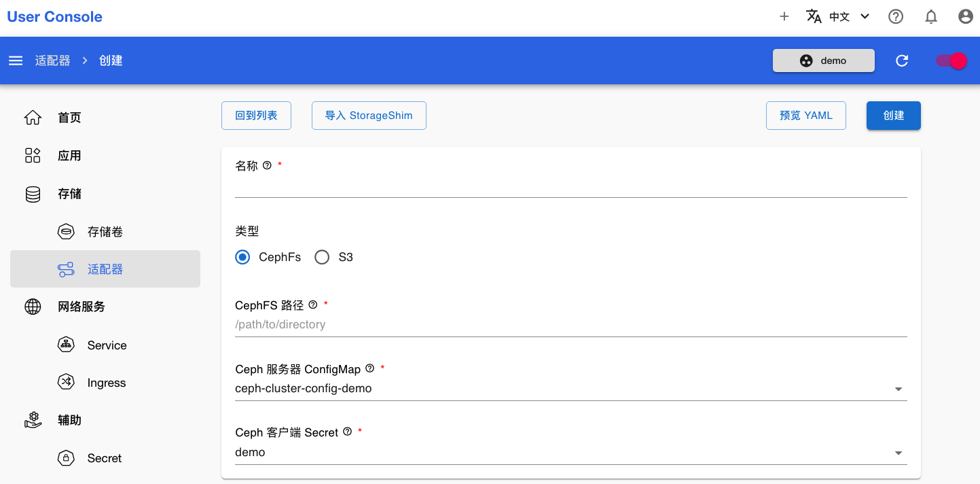980x484 pixels.
Task: Click 回到列表 button
Action: point(256,116)
